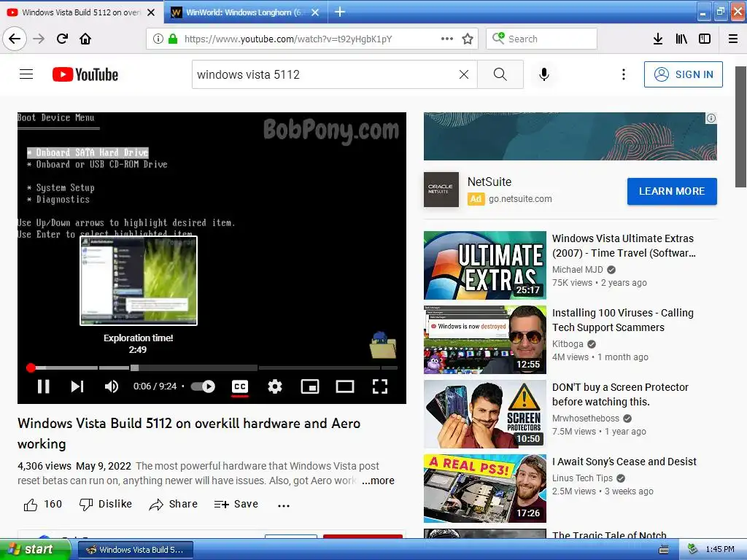Open YouTube settings three-dot menu
747x560 pixels.
624,74
